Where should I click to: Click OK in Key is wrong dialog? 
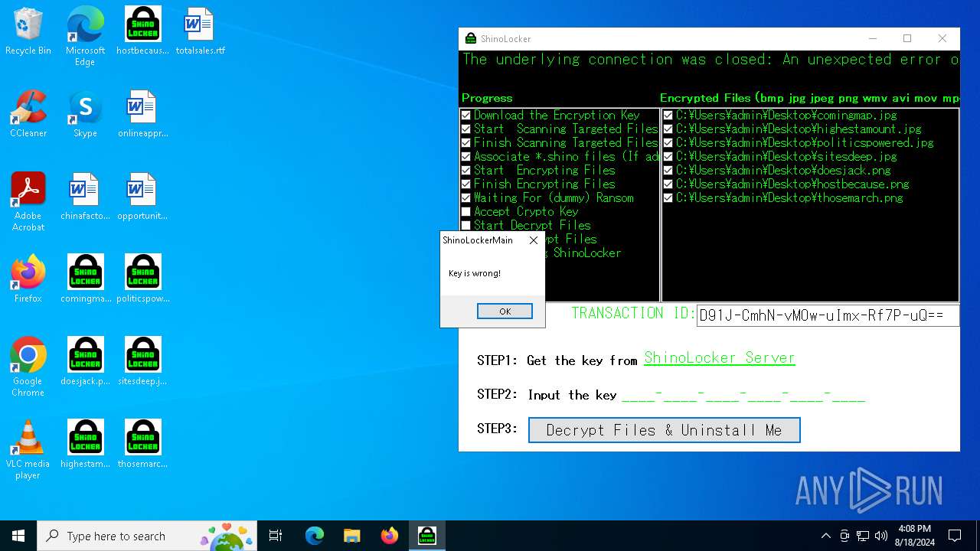point(505,311)
